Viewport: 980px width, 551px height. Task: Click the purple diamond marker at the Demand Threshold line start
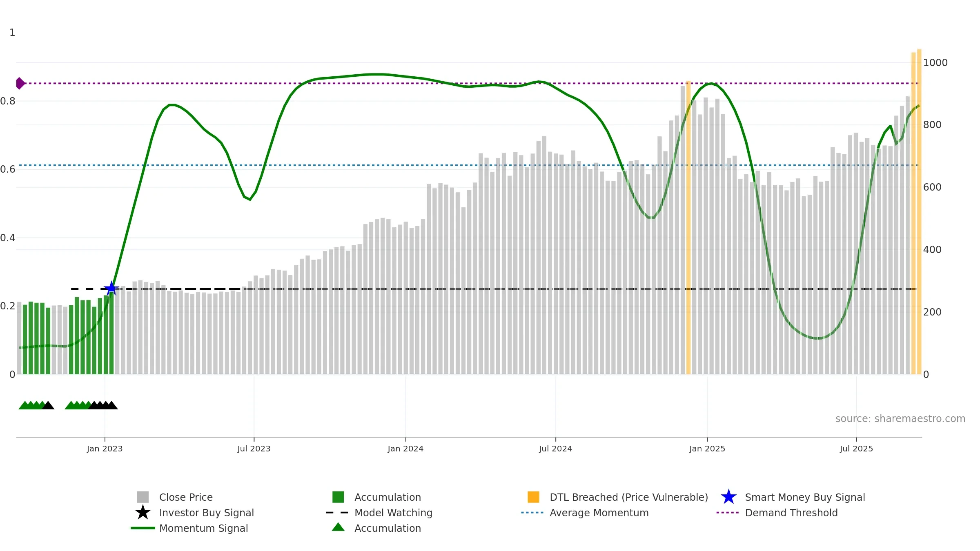click(x=20, y=83)
